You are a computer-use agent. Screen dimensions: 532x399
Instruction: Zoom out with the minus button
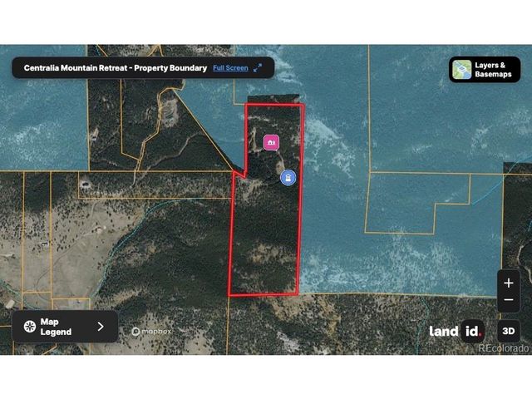point(508,300)
